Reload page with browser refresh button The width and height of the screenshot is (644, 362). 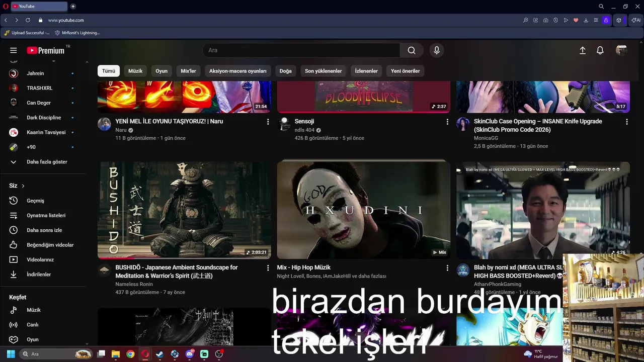[x=28, y=20]
